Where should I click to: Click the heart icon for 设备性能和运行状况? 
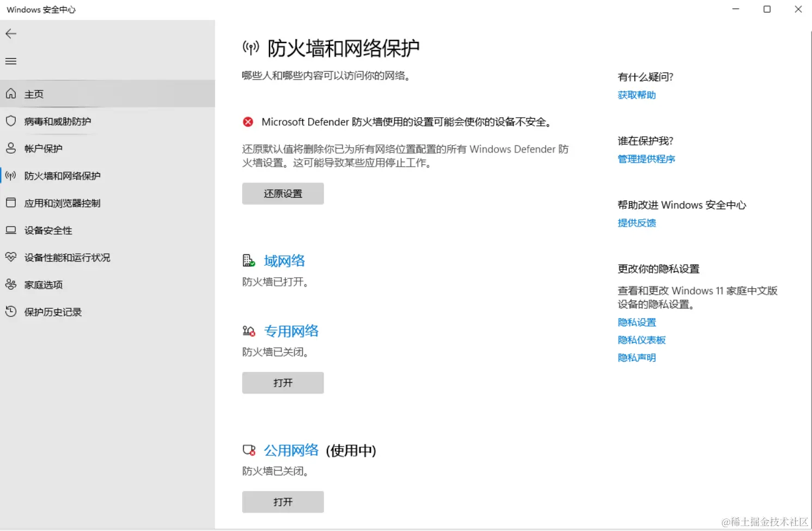[11, 257]
